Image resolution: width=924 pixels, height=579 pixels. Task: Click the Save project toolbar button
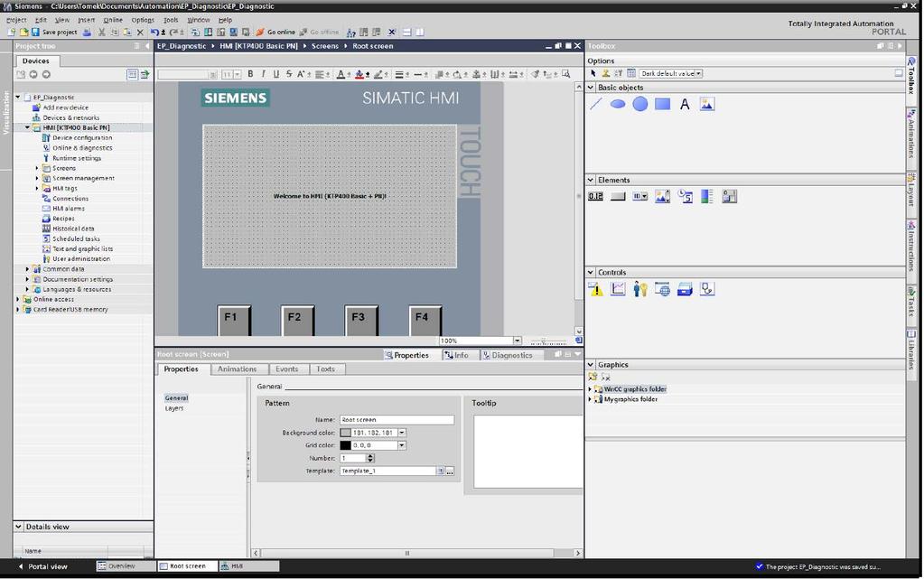[x=53, y=32]
